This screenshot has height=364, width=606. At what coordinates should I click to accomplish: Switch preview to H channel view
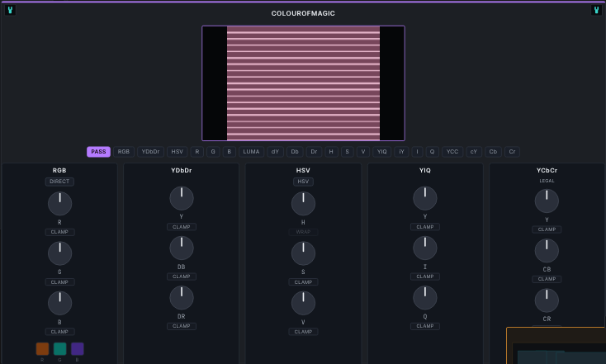click(x=331, y=152)
